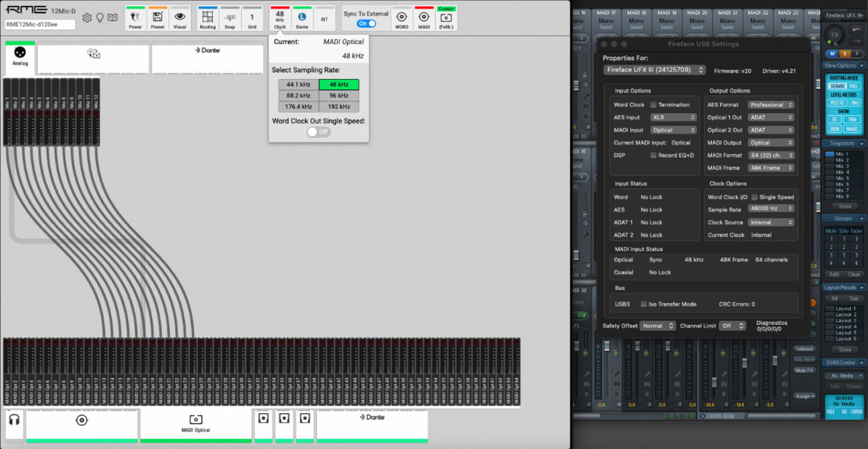Click the top camera-gear input block icon
The image size is (868, 449).
(94, 54)
